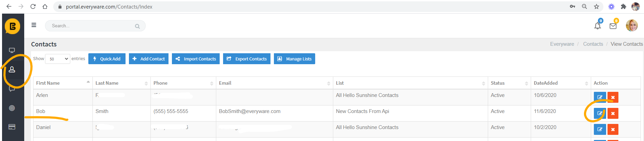Reload the page
Viewport: 644px width, 141px height.
tap(33, 6)
